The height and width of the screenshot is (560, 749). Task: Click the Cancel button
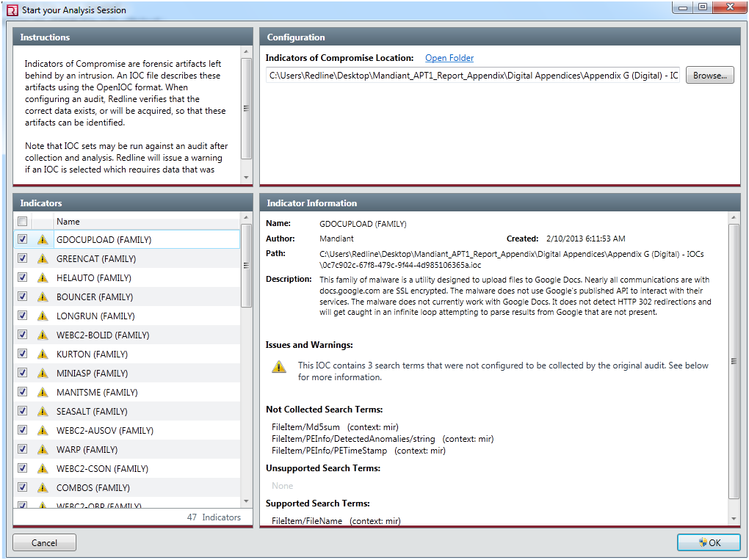coord(44,542)
